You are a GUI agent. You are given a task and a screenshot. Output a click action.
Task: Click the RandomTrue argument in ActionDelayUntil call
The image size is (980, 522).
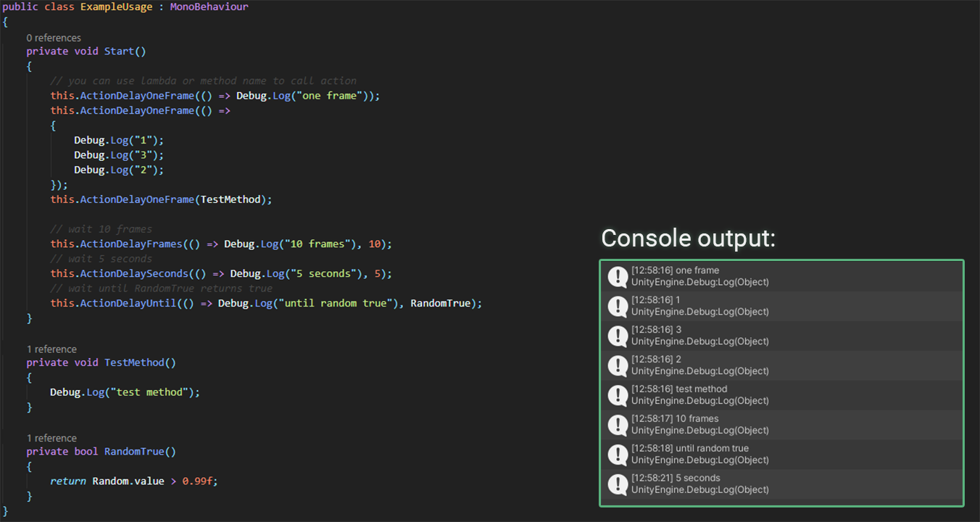pyautogui.click(x=441, y=304)
